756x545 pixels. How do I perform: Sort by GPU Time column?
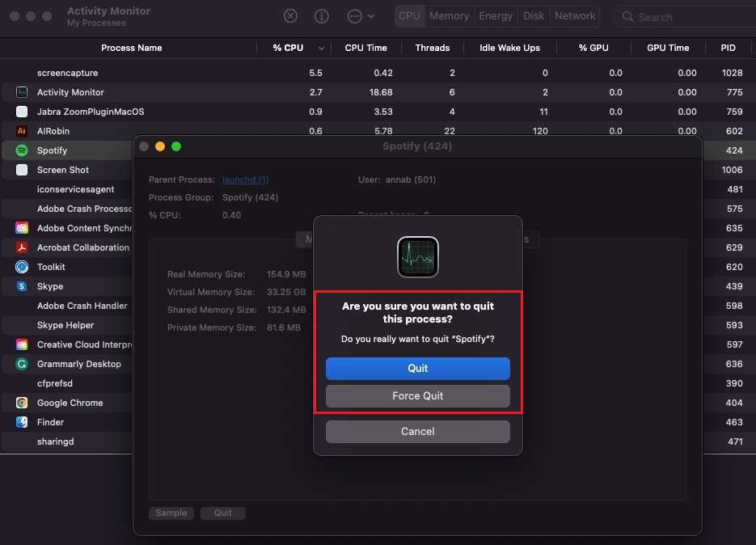pyautogui.click(x=668, y=48)
